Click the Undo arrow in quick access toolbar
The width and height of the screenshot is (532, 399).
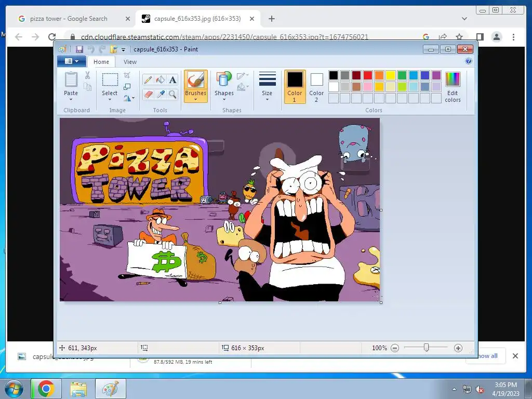(x=91, y=49)
